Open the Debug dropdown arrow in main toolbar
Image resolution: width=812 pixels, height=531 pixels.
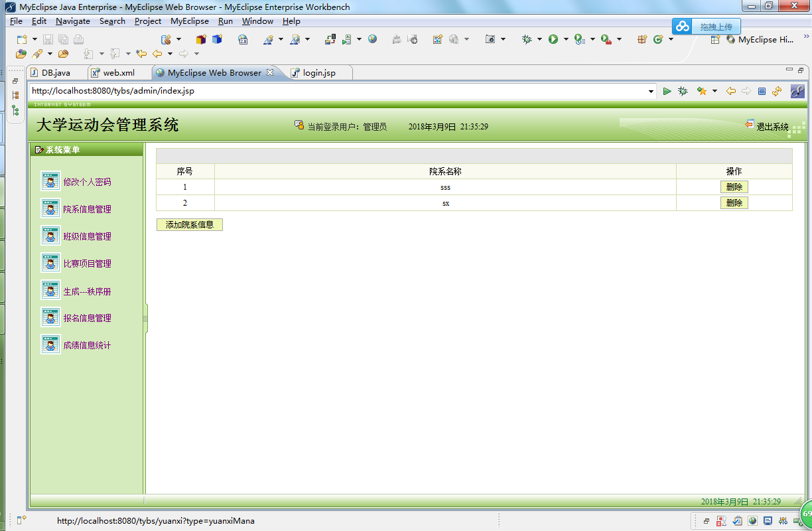pos(539,40)
